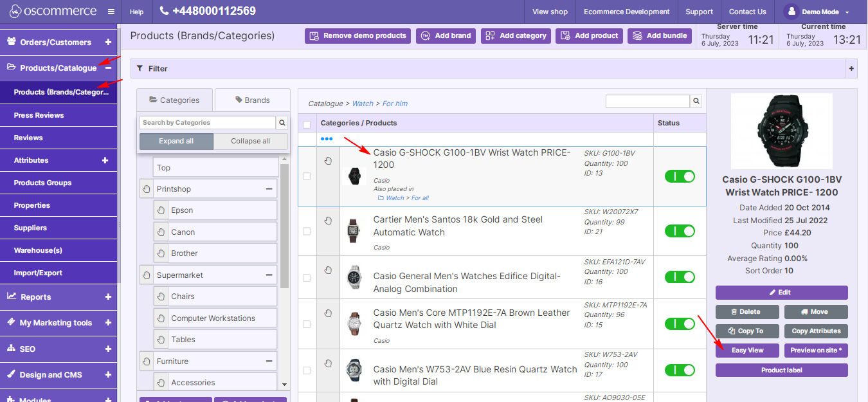Click drag handle icon for Printshop category
The image size is (868, 402).
pyautogui.click(x=146, y=189)
